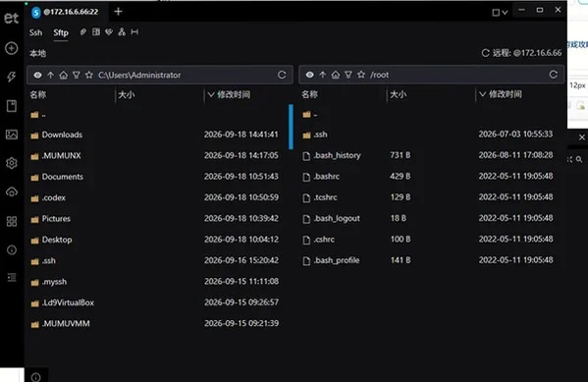Open cloud sync icon in sidebar
Image resolution: width=588 pixels, height=382 pixels.
point(12,191)
